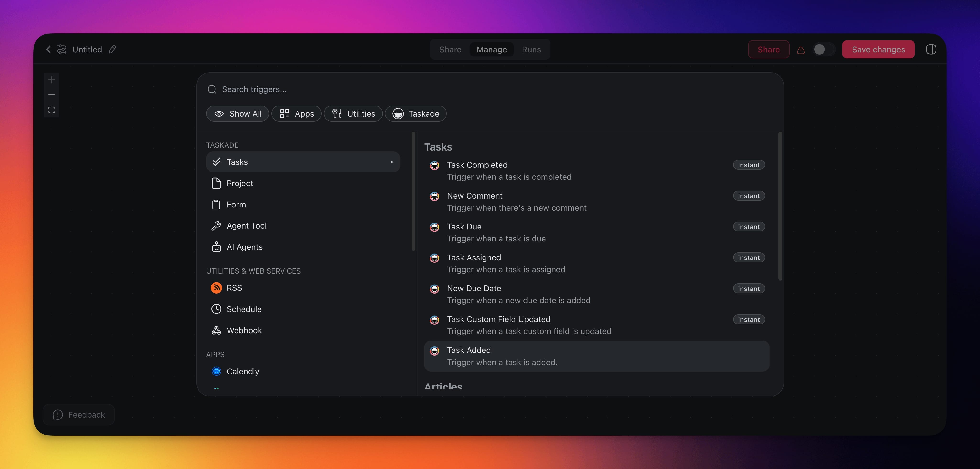Open the AI Agents trigger category
Screen dimensions: 980x469
[244, 247]
